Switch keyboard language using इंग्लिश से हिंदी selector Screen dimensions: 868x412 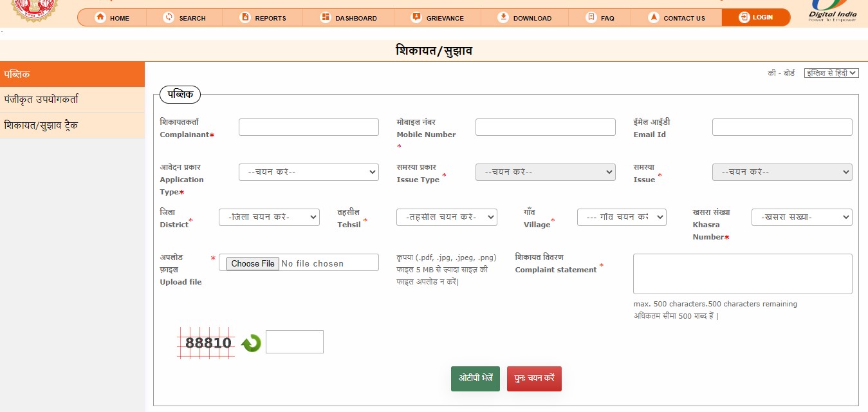(x=831, y=73)
